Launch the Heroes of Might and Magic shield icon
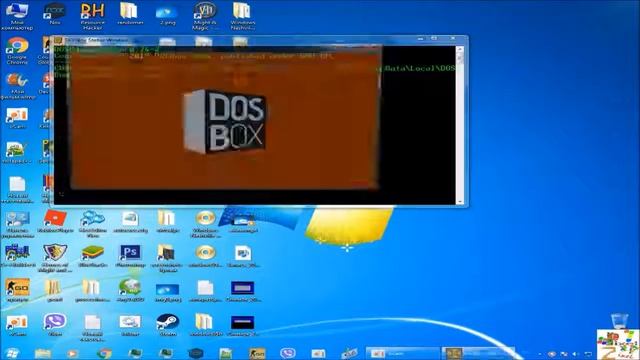Viewport: 640px width, 360px height. tap(55, 258)
